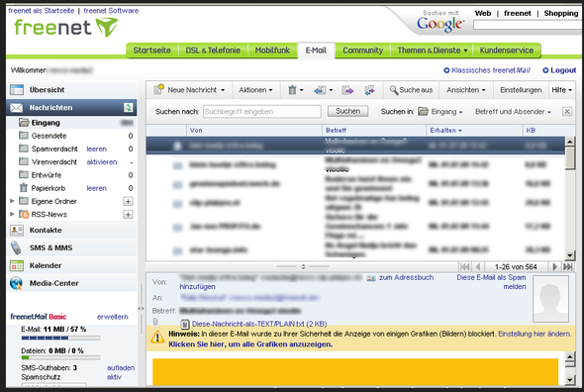Open the Startseite tab
The height and width of the screenshot is (392, 584).
point(152,50)
